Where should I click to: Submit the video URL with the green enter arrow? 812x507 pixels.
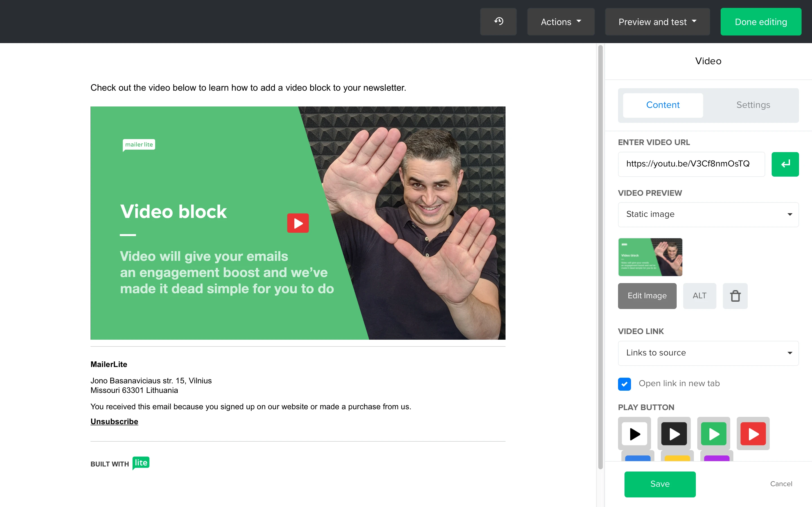click(785, 164)
